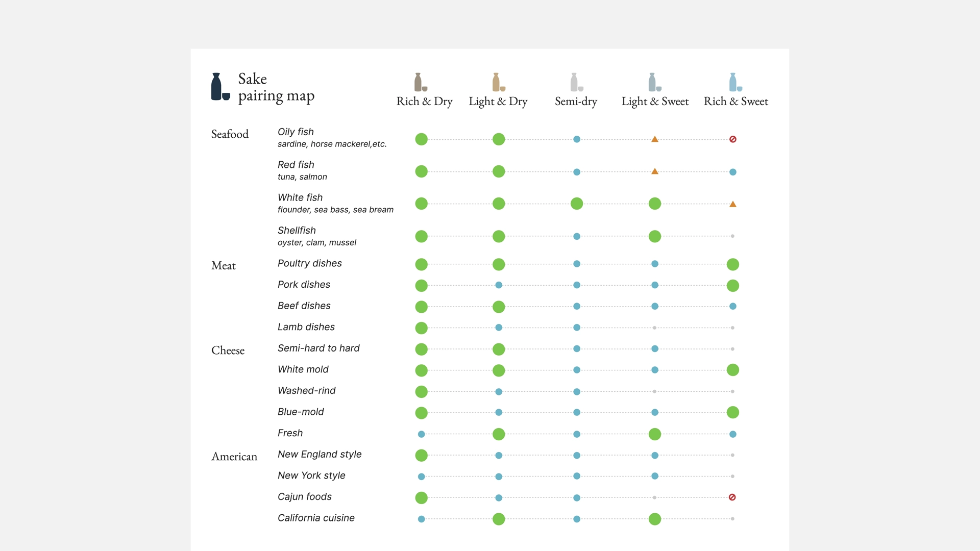Click Oily fish red prohibited icon
980x551 pixels.
click(732, 139)
